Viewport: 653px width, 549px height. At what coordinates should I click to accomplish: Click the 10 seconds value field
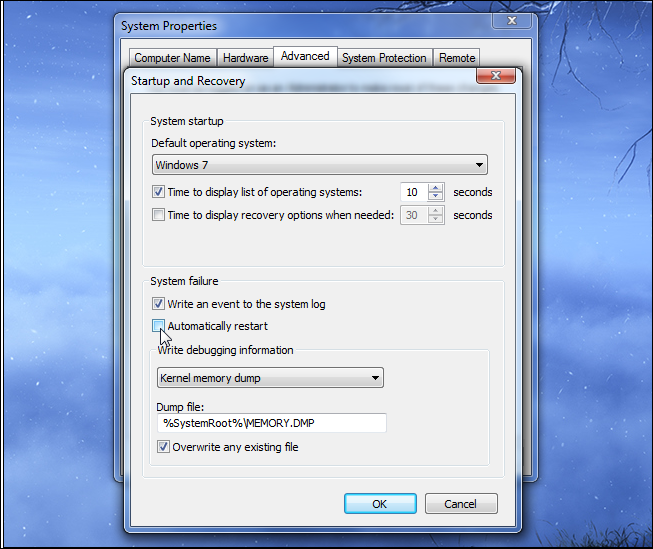414,192
